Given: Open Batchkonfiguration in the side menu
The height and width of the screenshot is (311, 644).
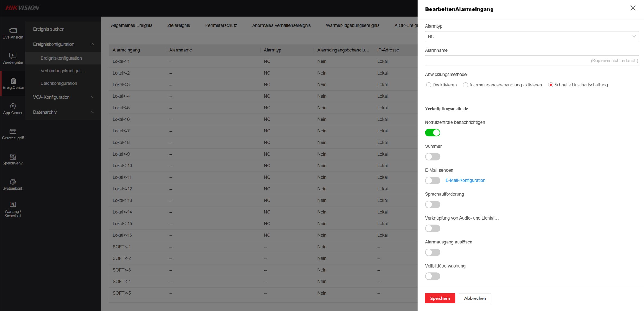Looking at the screenshot, I should coord(59,83).
